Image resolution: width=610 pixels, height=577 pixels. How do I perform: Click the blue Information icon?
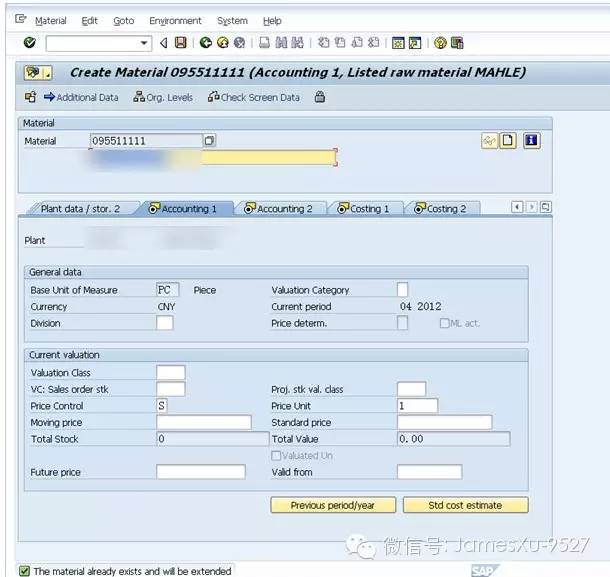tap(531, 140)
